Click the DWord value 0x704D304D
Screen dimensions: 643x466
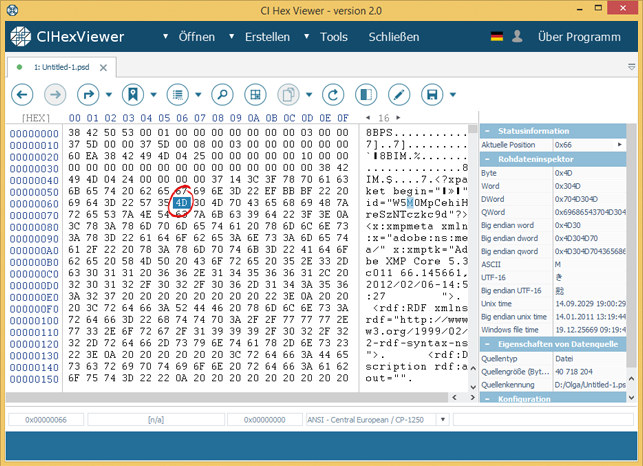[x=576, y=199]
